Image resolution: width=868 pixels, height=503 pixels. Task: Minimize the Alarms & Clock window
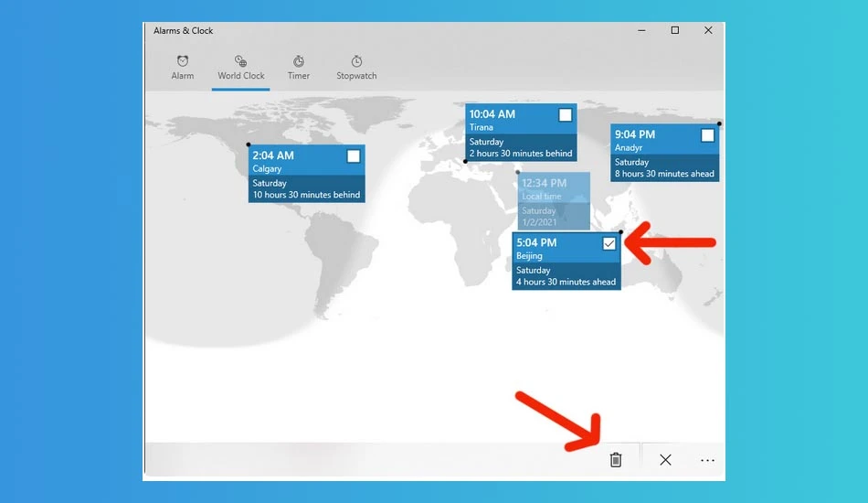(x=641, y=30)
